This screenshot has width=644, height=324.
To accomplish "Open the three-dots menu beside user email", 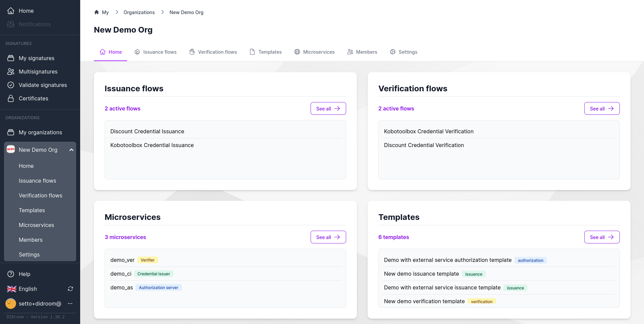I will pos(70,304).
